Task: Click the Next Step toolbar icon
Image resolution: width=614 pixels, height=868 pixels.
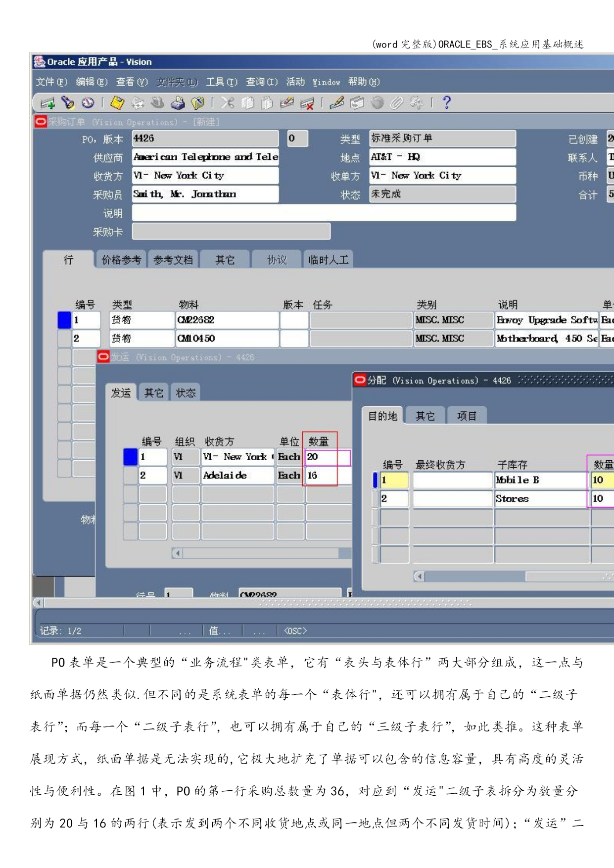Action: (x=138, y=103)
